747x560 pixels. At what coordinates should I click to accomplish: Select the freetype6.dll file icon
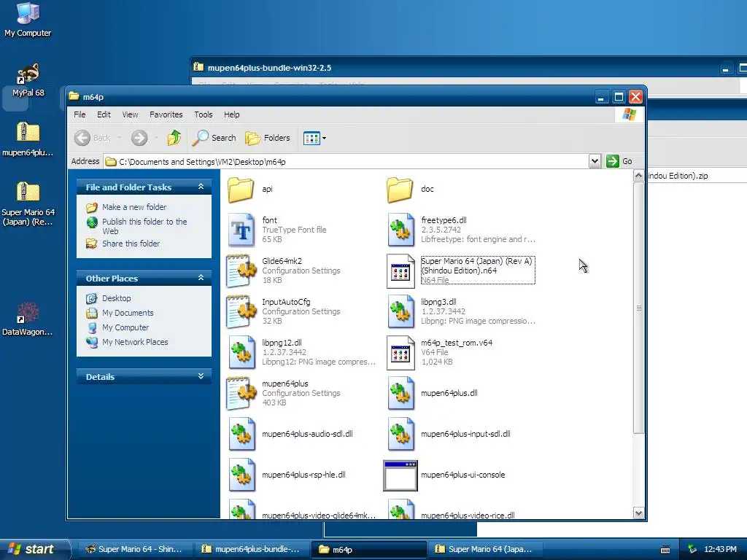coord(400,230)
